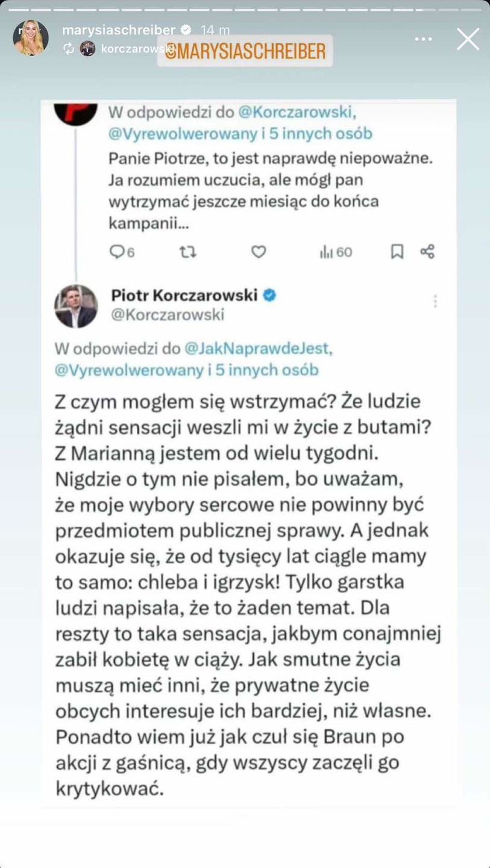Tap the @MARYSIASCHREIBER mention sticker
Image resolution: width=490 pixels, height=868 pixels.
coord(245,51)
